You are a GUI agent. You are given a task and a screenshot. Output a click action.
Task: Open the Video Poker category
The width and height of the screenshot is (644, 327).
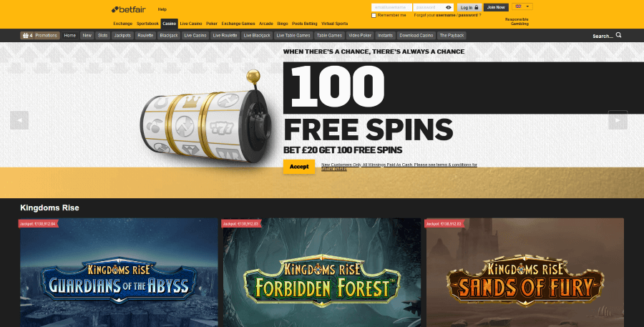360,36
